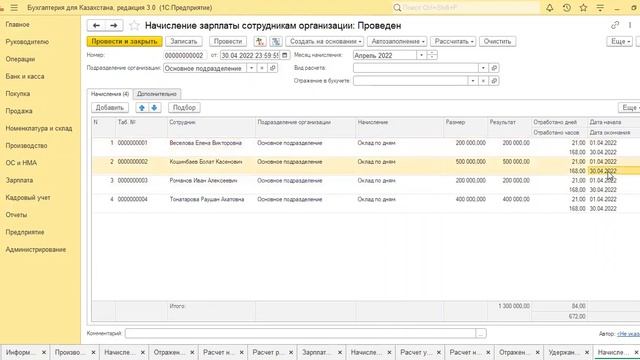The width and height of the screenshot is (640, 360).
Task: Expand Создать на основании dropdown
Action: click(x=324, y=41)
